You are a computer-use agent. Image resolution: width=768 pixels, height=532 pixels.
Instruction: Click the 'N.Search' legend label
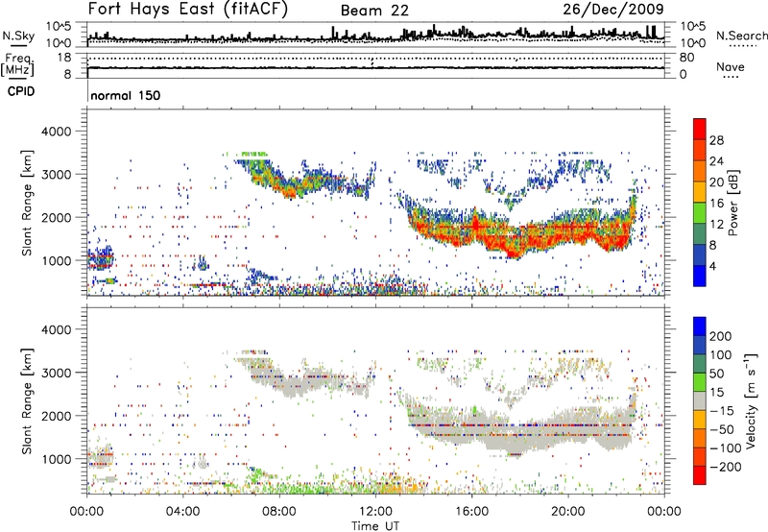pyautogui.click(x=741, y=36)
